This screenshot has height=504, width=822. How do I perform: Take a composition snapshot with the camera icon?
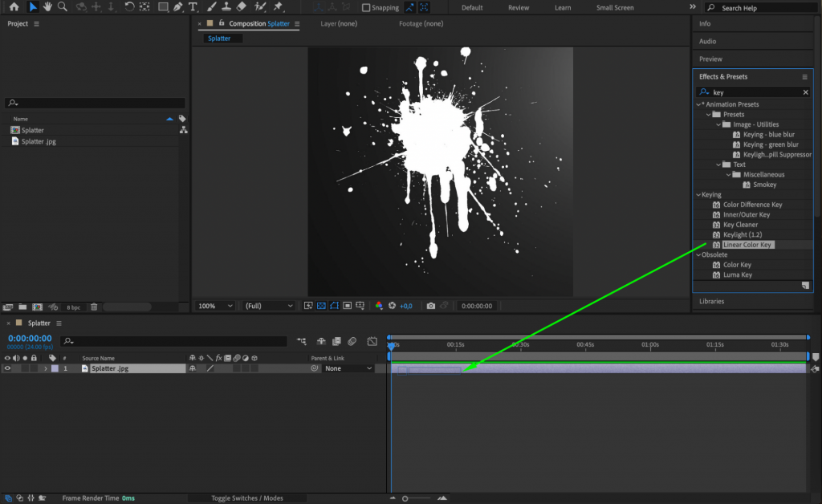[431, 306]
